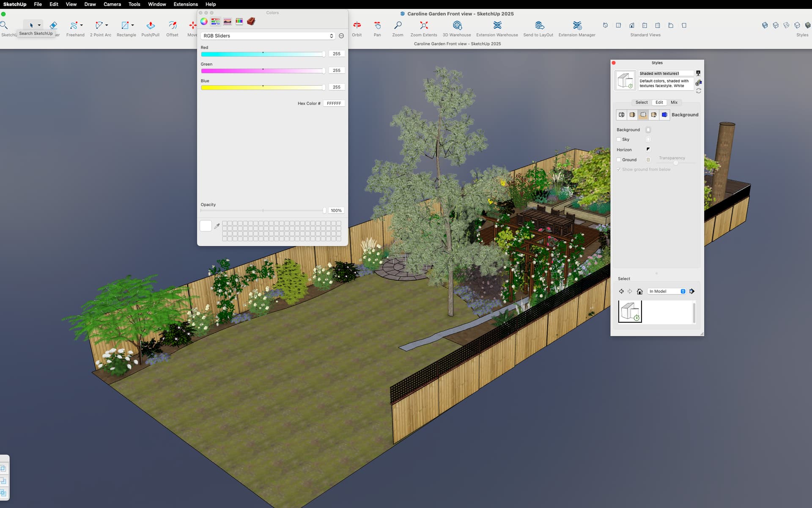Select the Orbit tool
This screenshot has height=508, width=812.
coord(357,26)
